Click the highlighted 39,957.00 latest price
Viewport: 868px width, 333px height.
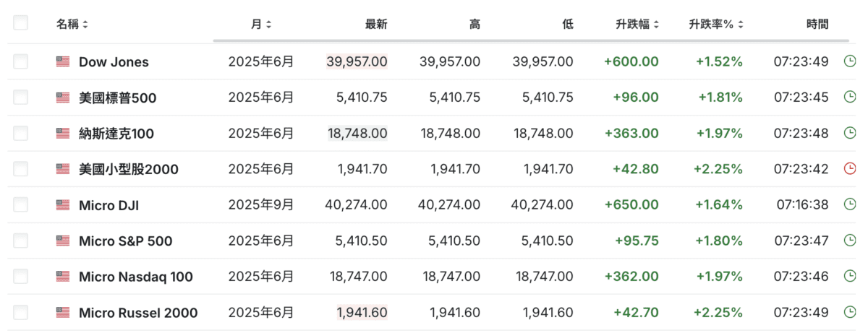[357, 62]
